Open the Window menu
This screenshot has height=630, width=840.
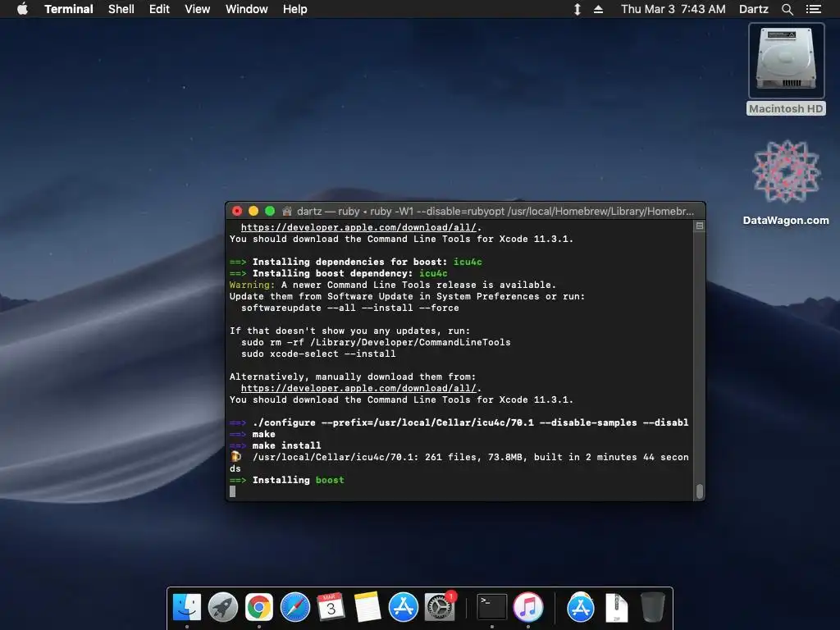pos(246,9)
